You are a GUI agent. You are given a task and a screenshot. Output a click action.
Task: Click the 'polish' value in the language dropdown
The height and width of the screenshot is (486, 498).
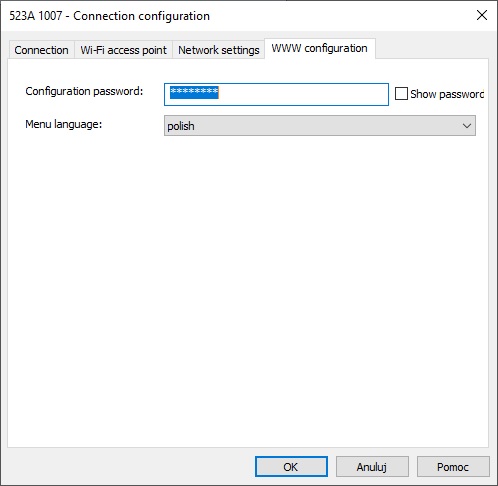181,126
